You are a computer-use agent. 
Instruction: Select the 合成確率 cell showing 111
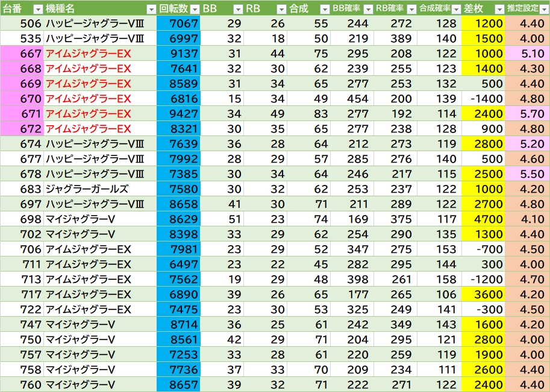click(x=440, y=370)
